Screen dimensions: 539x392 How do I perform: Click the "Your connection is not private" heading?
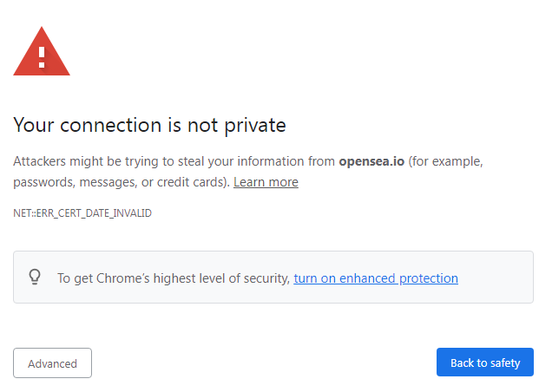coord(149,125)
